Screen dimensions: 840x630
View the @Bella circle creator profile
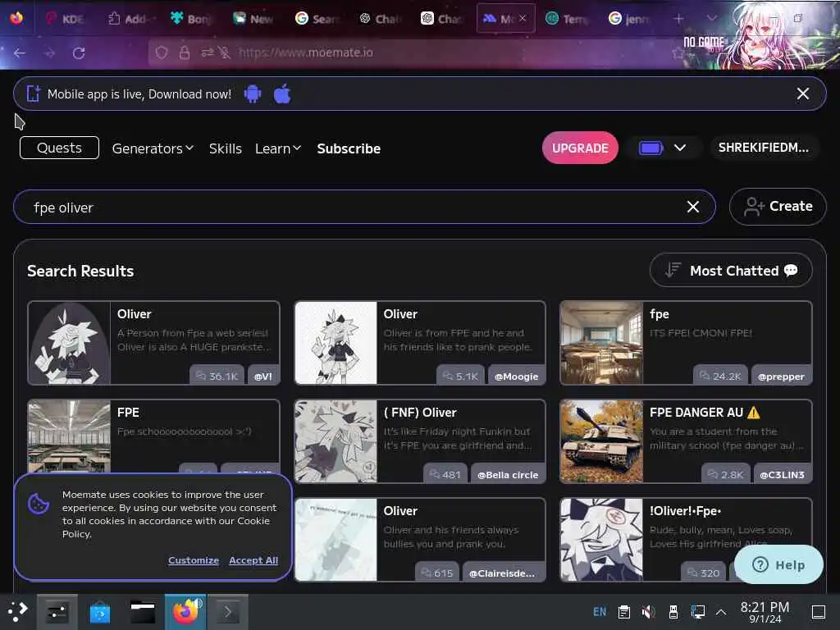click(508, 475)
